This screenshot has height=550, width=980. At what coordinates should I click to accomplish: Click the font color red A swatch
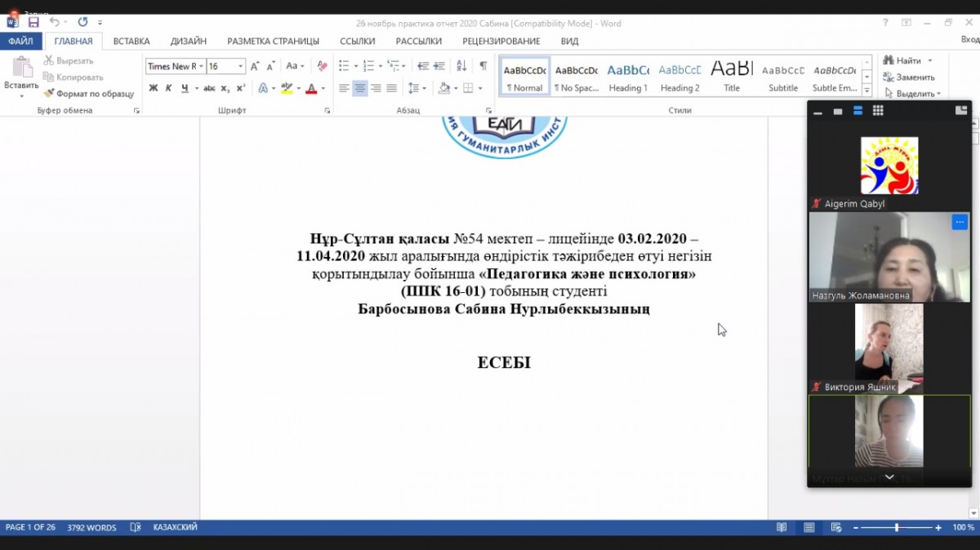(311, 88)
